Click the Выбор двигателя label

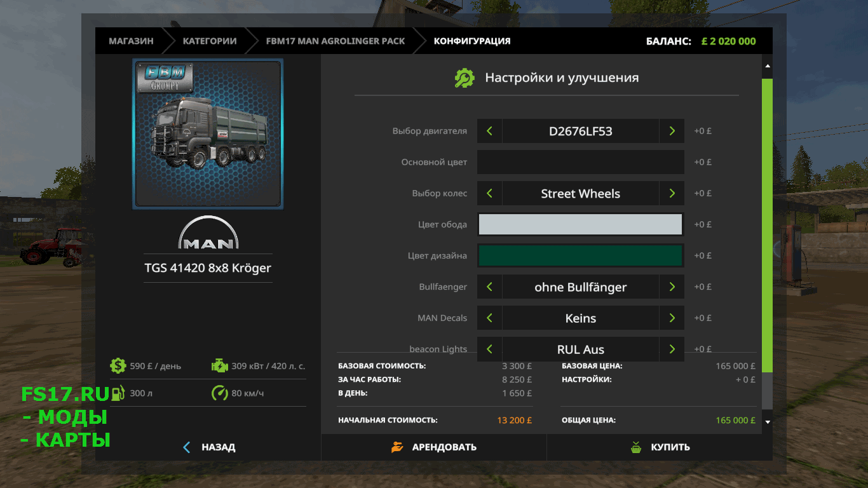[x=430, y=131]
